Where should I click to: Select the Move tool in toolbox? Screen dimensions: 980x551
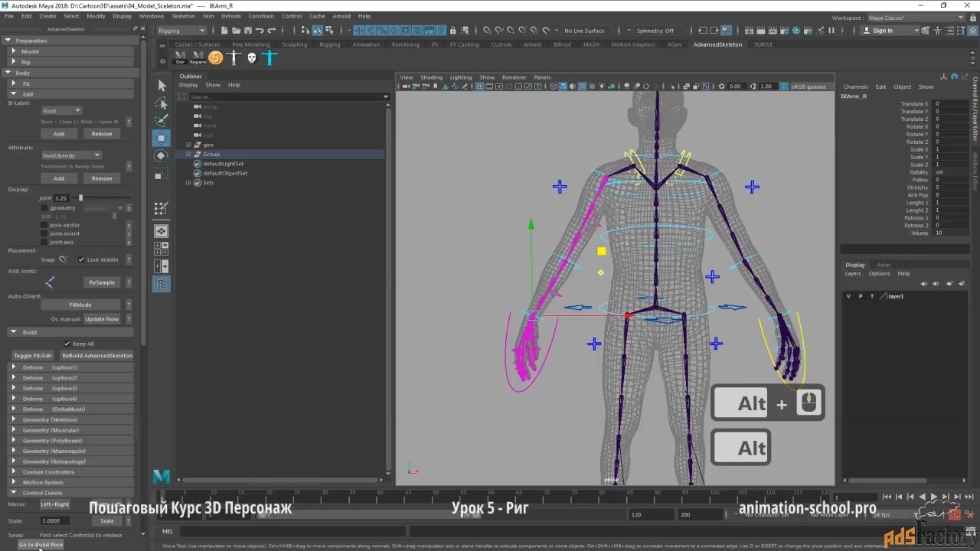tap(162, 138)
